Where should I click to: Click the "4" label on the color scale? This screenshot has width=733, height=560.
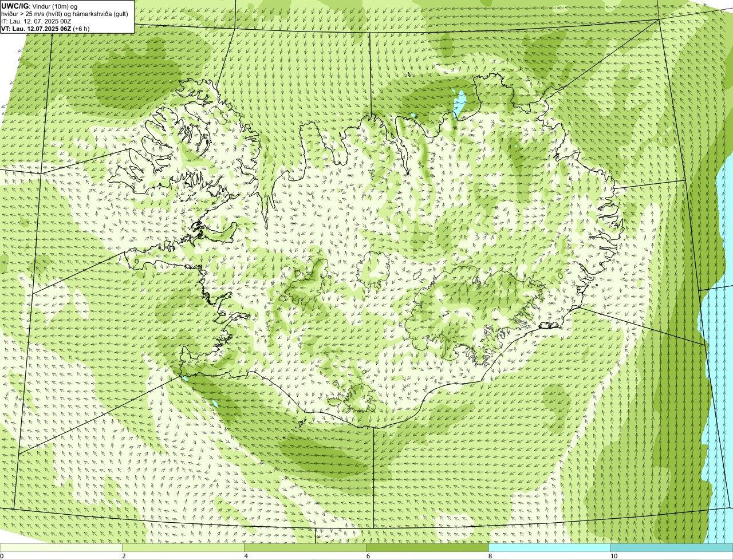coord(246,556)
